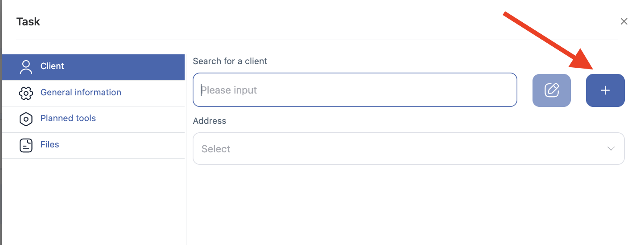Click the Client person icon in sidebar
644x245 pixels.
[26, 67]
